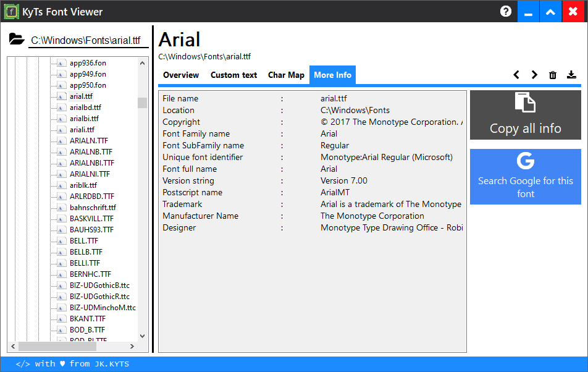Screen dimensions: 588x372
Task: Click the 'Regular' subfamily value
Action: (335, 145)
